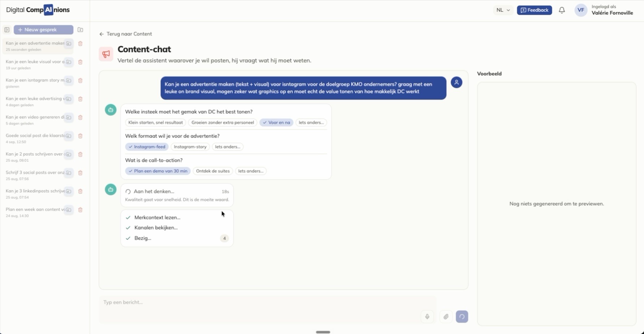Focus the 'Typ een bericht...' message field
The width and height of the screenshot is (644, 334).
coord(267,309)
